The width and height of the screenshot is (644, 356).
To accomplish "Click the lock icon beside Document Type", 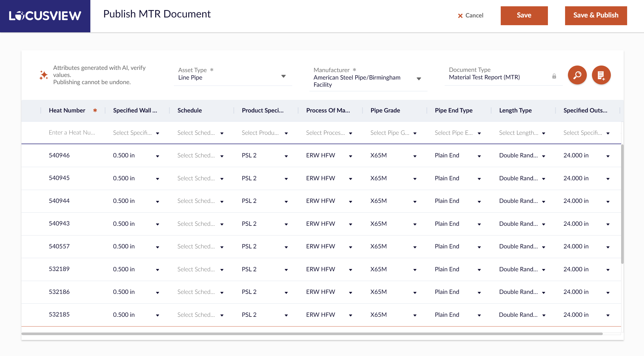I will (554, 76).
